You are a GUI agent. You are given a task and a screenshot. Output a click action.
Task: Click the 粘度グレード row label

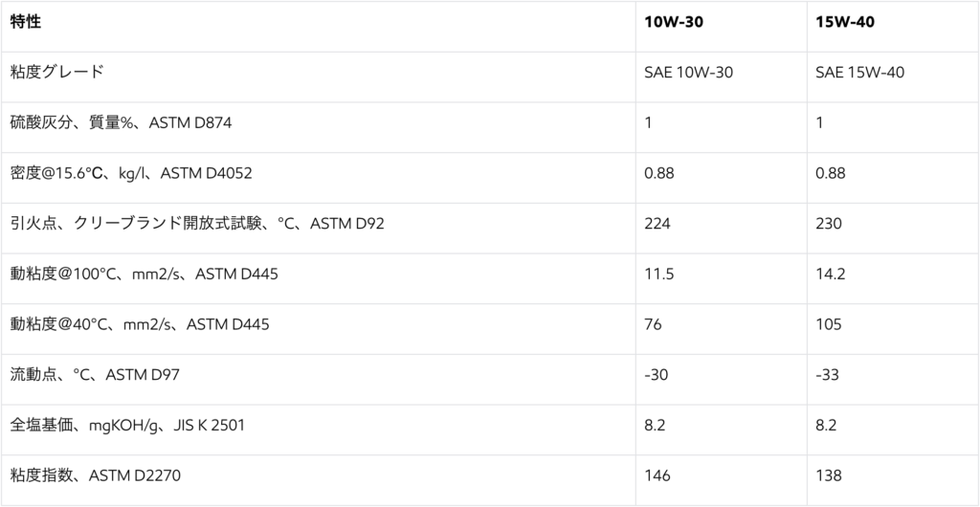(x=56, y=72)
